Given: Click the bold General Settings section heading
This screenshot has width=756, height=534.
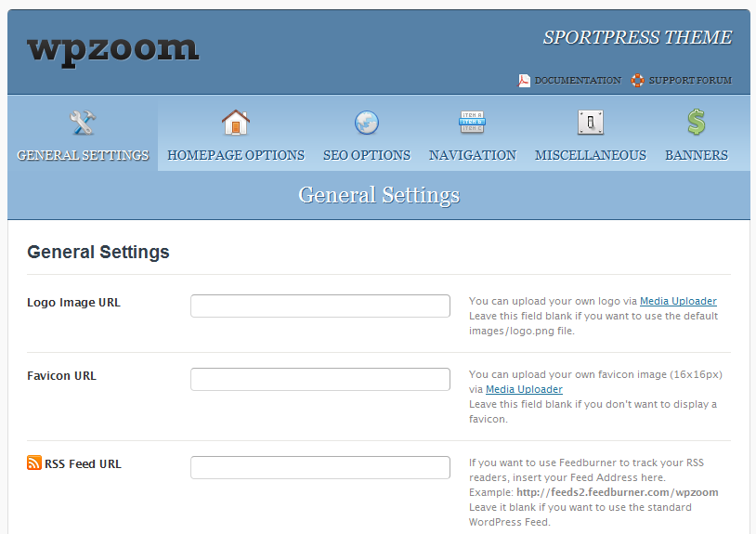Looking at the screenshot, I should tap(98, 252).
